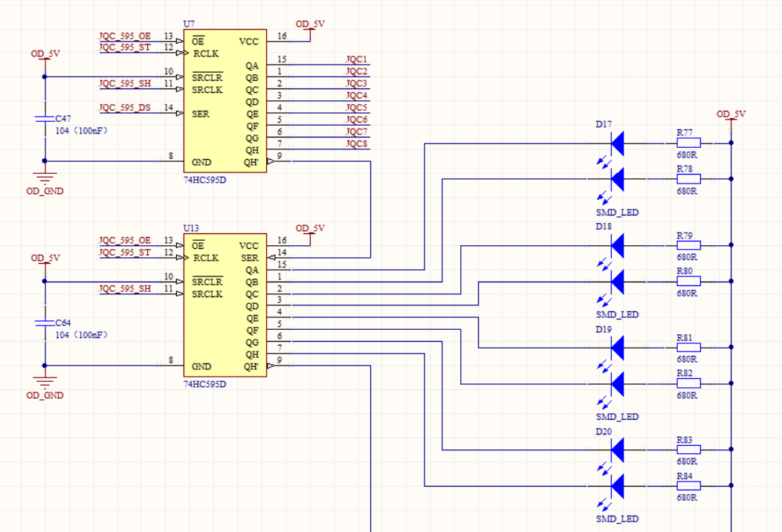The height and width of the screenshot is (532, 782).
Task: Select the OD_5V power port above R77
Action: pos(731,116)
